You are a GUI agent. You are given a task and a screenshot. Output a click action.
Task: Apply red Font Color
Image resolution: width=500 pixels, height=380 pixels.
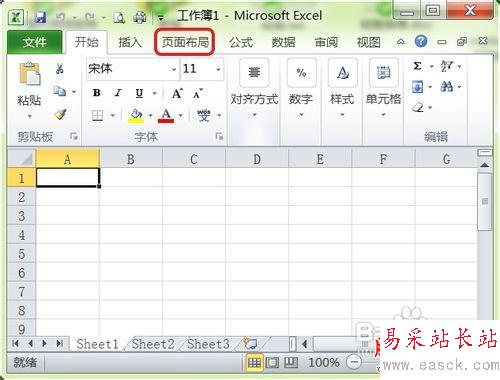pos(166,116)
